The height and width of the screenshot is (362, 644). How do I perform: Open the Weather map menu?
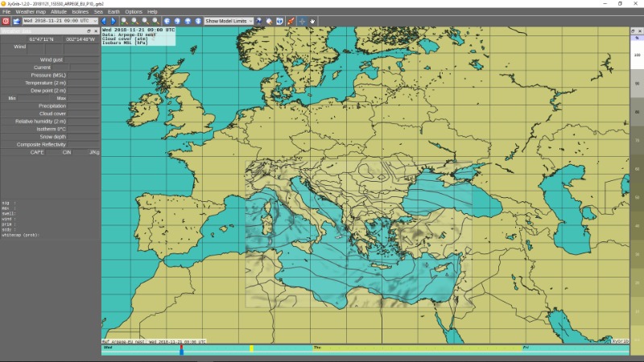pyautogui.click(x=31, y=12)
